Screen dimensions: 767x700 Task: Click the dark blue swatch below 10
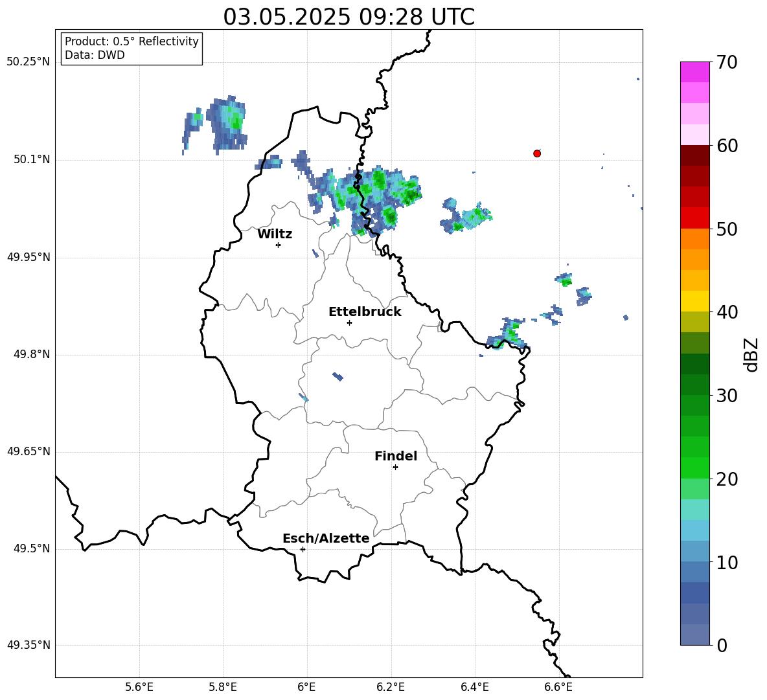tap(694, 593)
